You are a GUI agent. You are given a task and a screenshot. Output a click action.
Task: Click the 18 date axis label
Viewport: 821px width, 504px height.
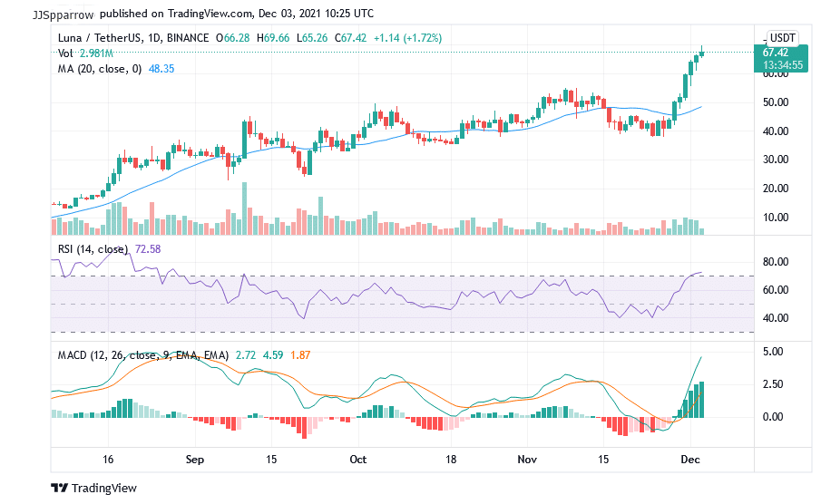451,460
